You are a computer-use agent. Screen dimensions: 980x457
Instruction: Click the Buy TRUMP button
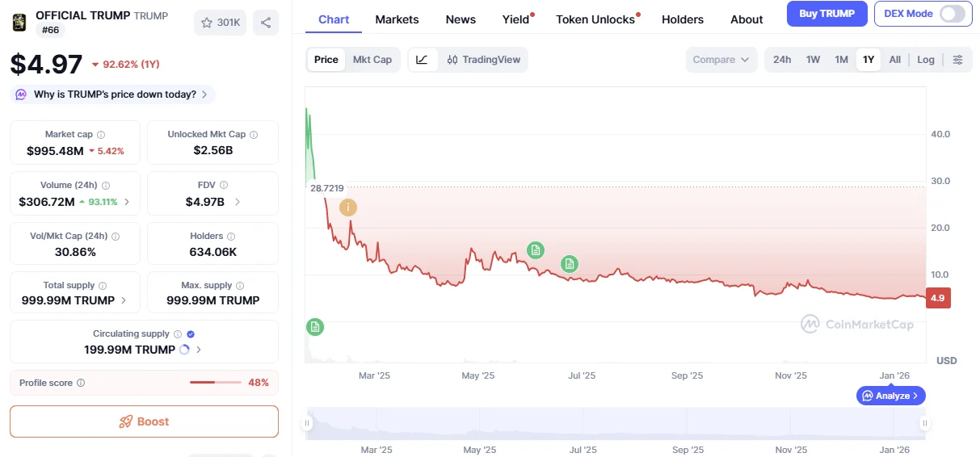[x=826, y=14]
